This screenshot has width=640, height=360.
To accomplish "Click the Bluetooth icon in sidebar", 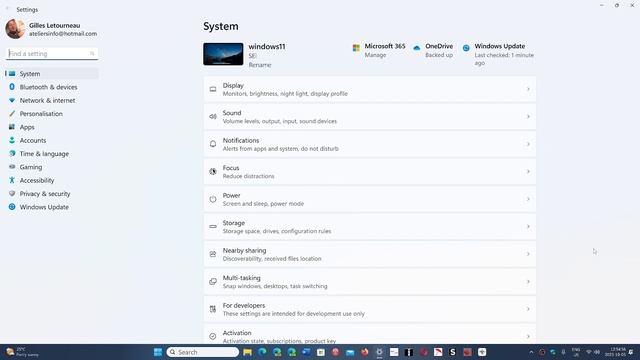I will pyautogui.click(x=12, y=87).
